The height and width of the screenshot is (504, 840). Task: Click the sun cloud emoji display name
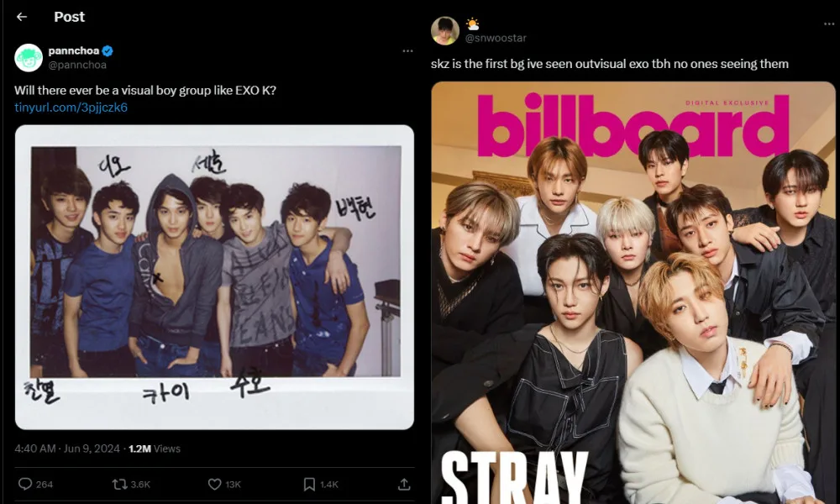472,24
